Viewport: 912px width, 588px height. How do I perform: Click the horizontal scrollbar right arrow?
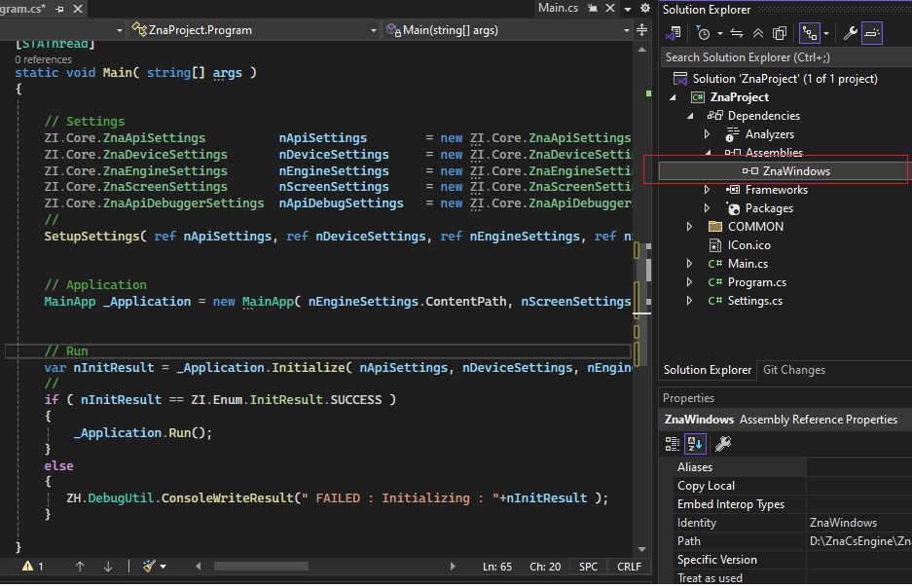[x=452, y=567]
